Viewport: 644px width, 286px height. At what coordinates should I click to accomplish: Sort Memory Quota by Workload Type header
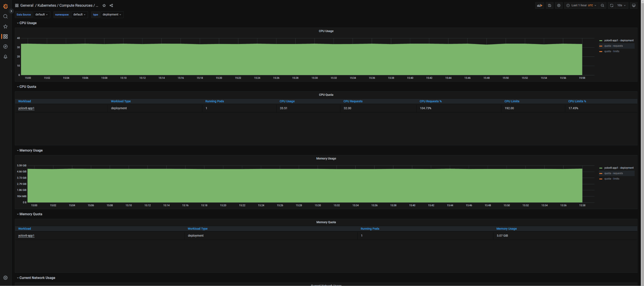197,229
